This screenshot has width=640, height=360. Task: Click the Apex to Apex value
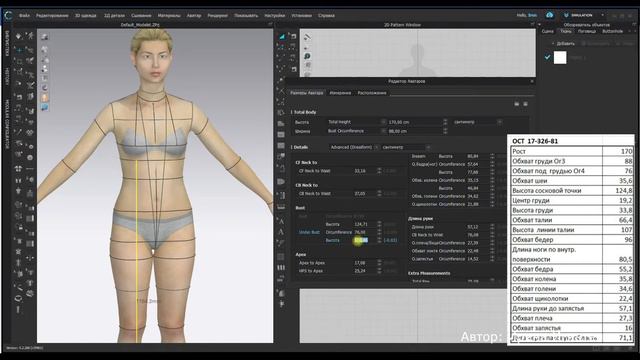pos(360,263)
